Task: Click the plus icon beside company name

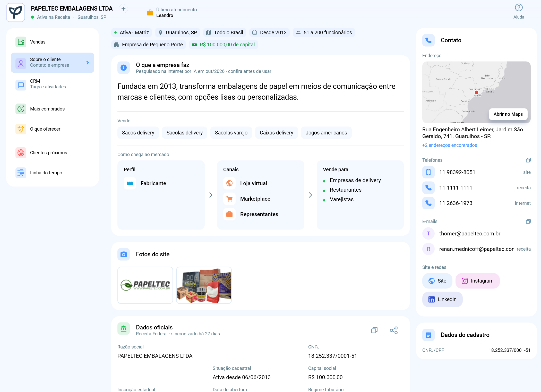Action: click(124, 9)
